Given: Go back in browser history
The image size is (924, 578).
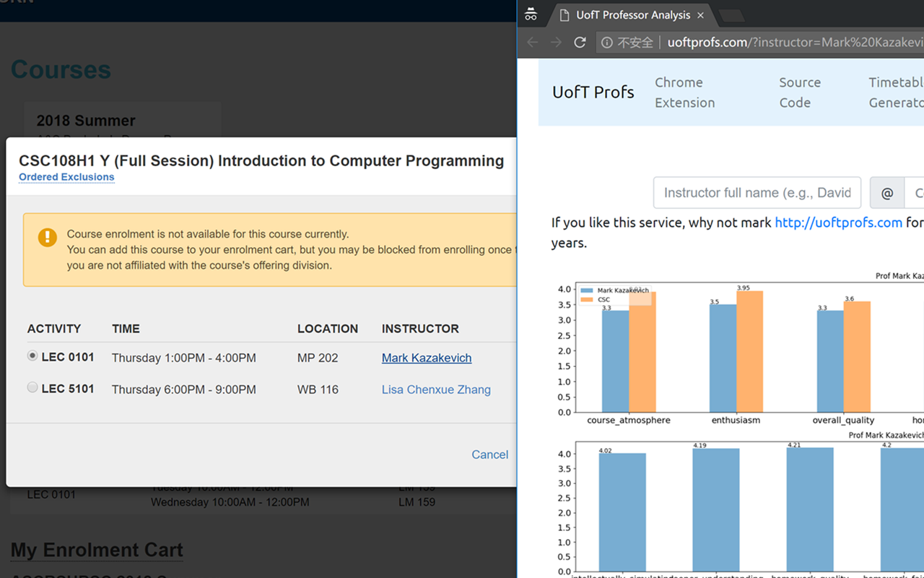Looking at the screenshot, I should pos(533,43).
